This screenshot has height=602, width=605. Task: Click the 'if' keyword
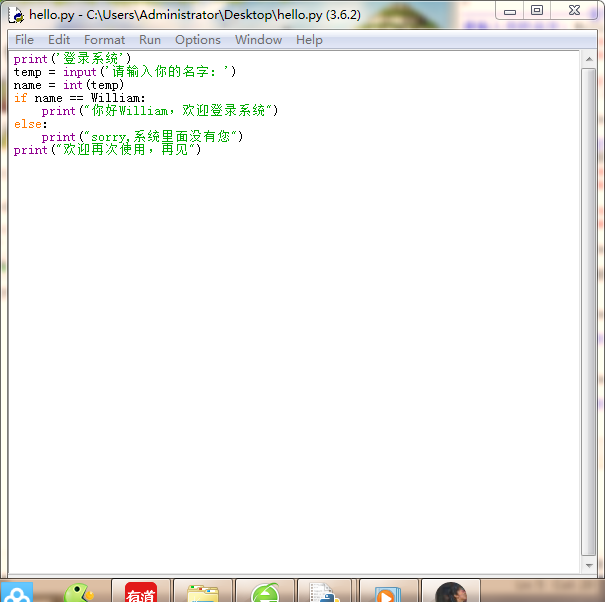point(20,98)
